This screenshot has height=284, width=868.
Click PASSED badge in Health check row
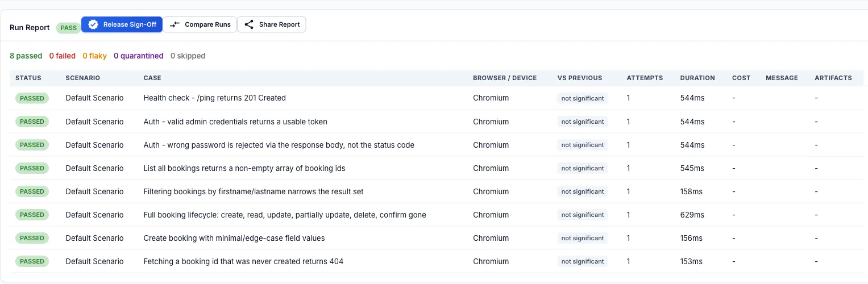tap(32, 98)
